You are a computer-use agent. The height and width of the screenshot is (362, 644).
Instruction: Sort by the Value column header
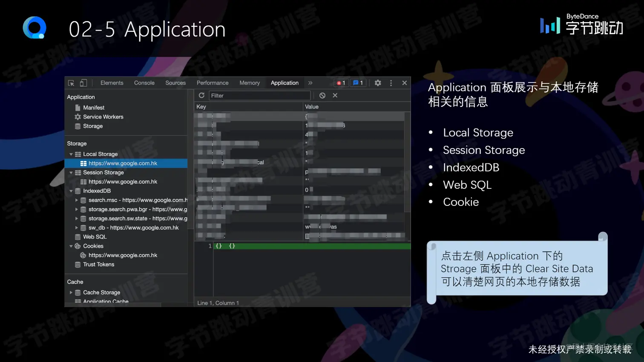point(356,107)
